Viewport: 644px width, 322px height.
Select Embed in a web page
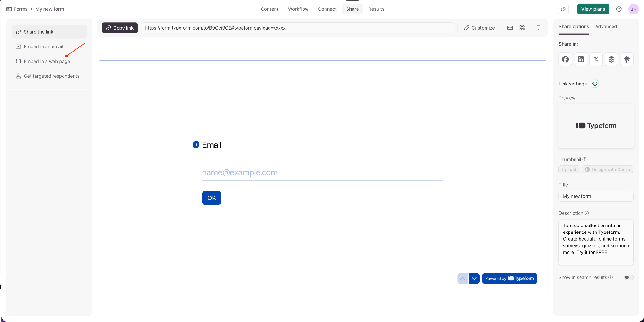pyautogui.click(x=47, y=61)
